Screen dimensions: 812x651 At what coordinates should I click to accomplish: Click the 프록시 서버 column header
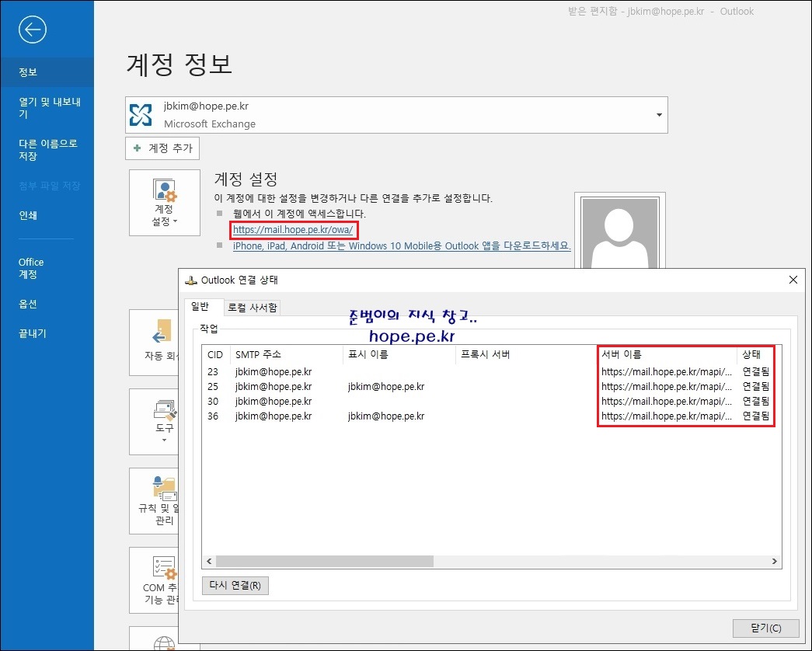click(x=526, y=354)
